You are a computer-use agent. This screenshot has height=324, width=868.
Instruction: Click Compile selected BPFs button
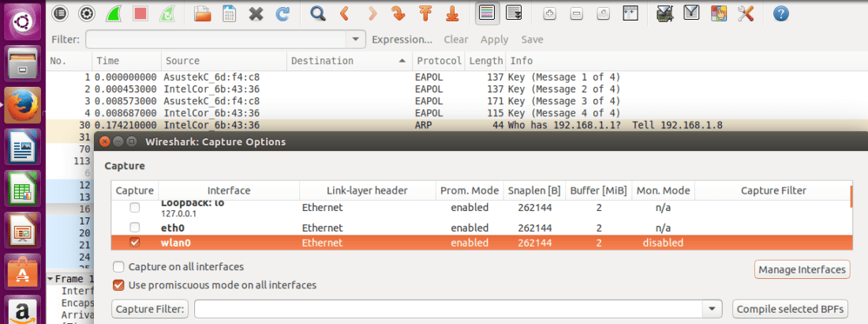point(791,309)
